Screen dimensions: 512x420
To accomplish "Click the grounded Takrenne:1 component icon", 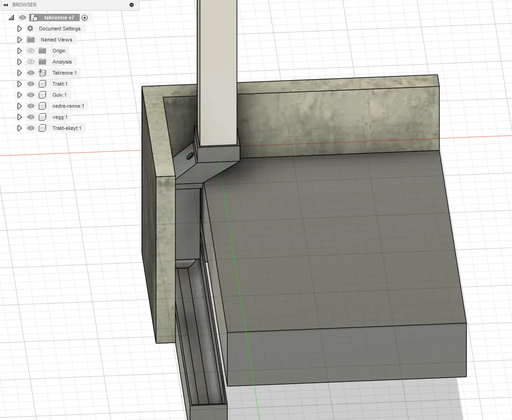I will (42, 73).
